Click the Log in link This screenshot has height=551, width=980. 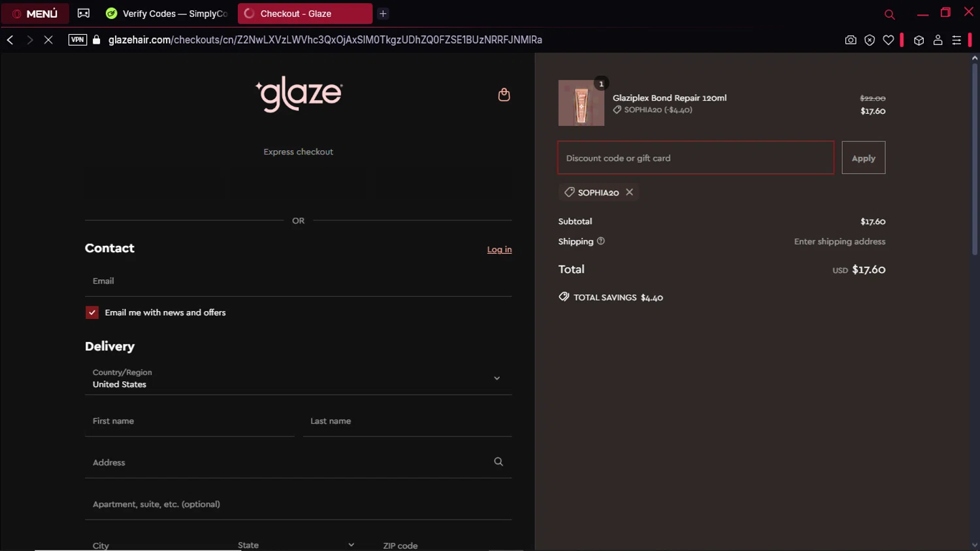pyautogui.click(x=499, y=250)
